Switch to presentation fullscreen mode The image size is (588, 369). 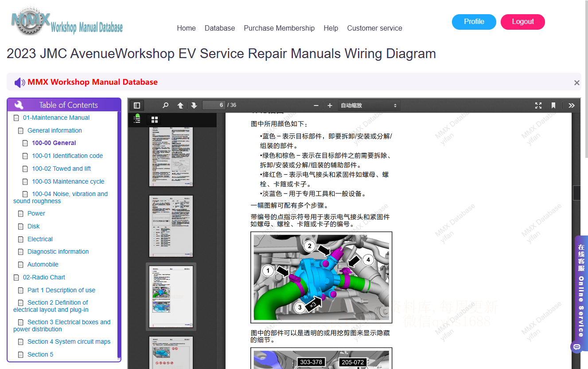pyautogui.click(x=538, y=106)
